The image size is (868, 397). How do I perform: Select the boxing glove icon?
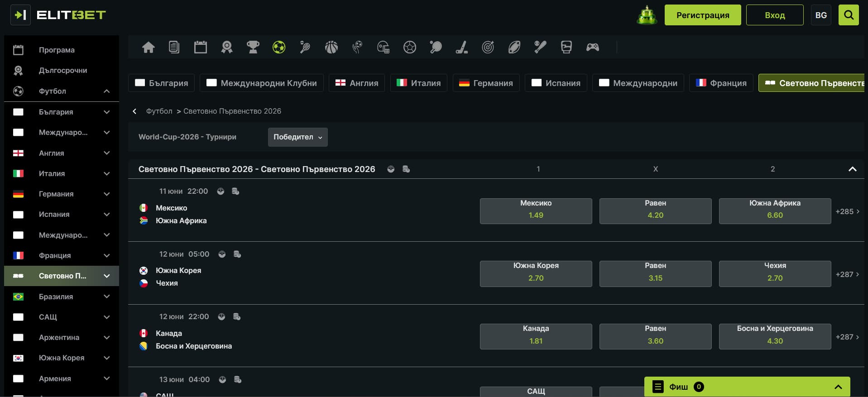pos(566,47)
